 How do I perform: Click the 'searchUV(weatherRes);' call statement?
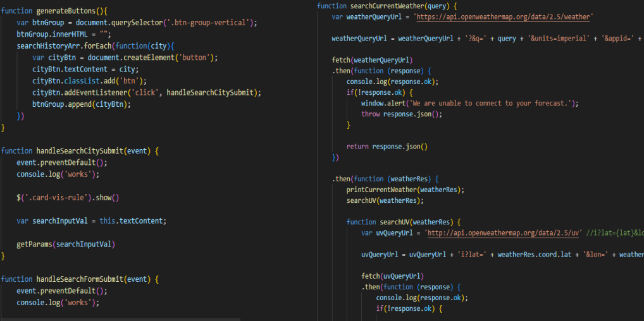click(x=385, y=201)
